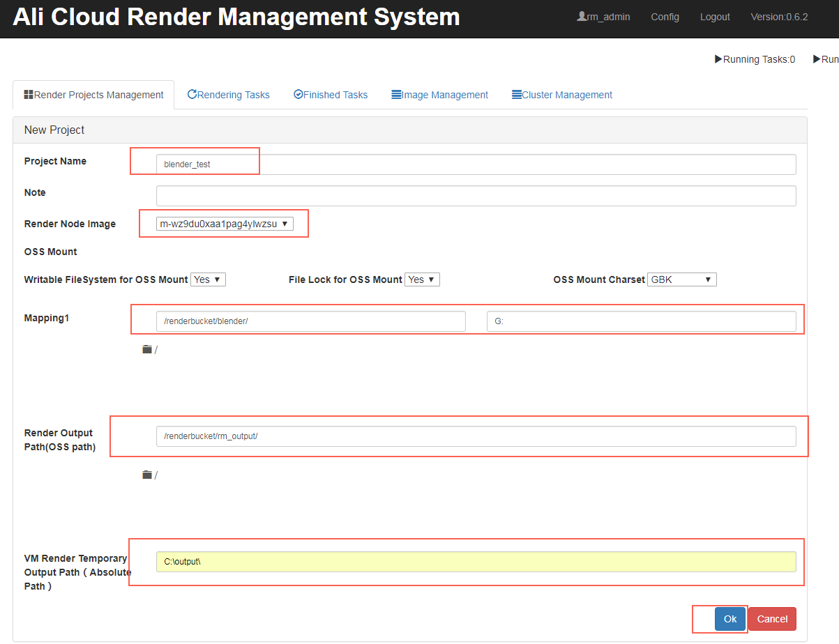
Task: Click the VM Render Temporary Output Path field
Action: click(x=476, y=562)
